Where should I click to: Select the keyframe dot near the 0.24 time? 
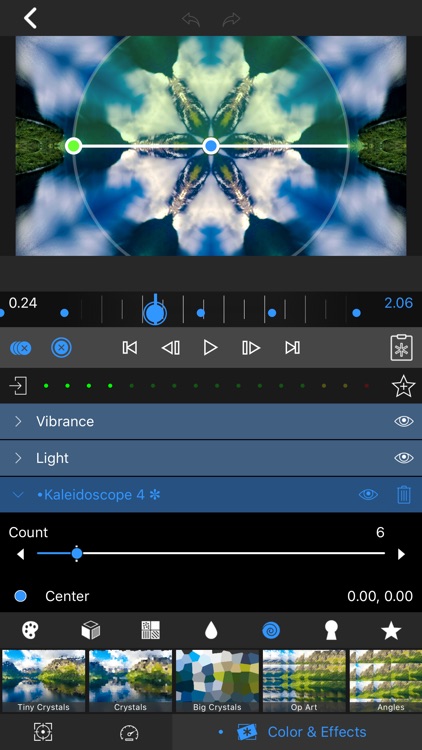click(65, 313)
